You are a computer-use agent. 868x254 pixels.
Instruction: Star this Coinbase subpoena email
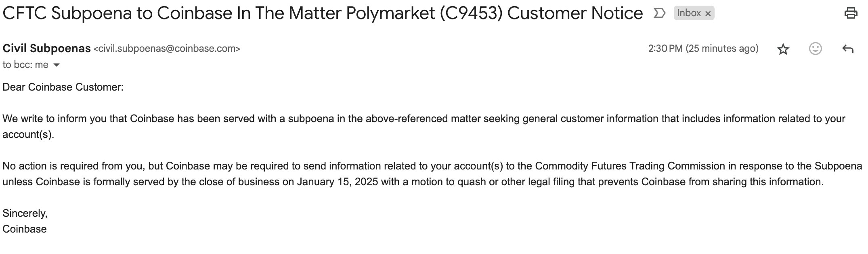point(783,49)
